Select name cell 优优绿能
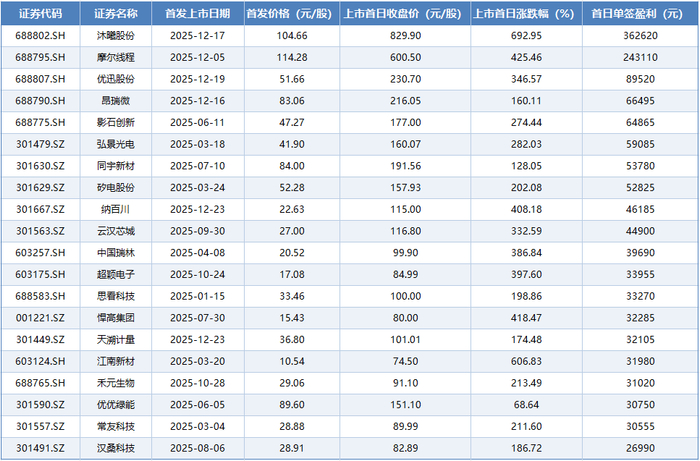The height and width of the screenshot is (461, 700). [116, 406]
